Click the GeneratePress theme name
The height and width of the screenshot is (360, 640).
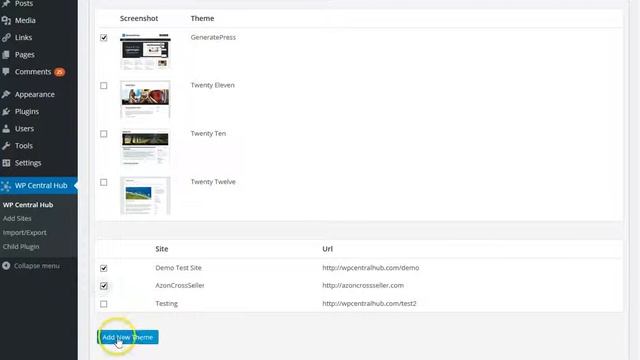point(213,37)
